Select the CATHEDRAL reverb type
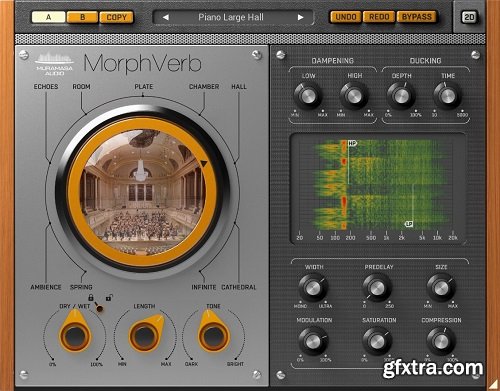The image size is (500, 391). 239,287
